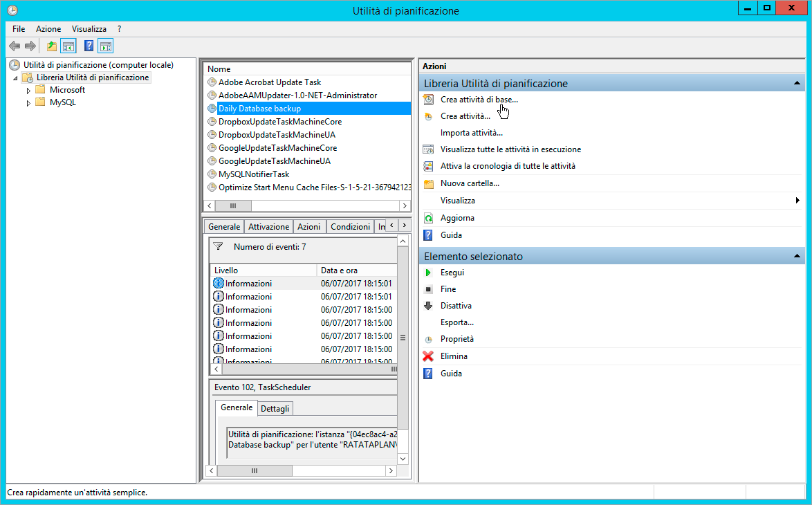The width and height of the screenshot is (812, 505).
Task: Open the Visualizza submenu arrow in actions
Action: [797, 201]
